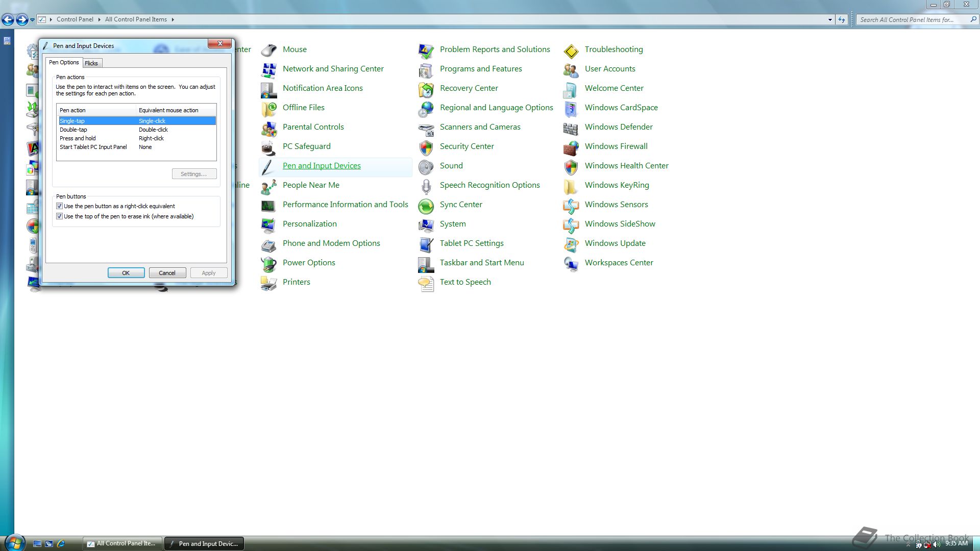Toggle pen button as right-click equivalent checkbox
This screenshot has height=551, width=980.
pyautogui.click(x=59, y=206)
